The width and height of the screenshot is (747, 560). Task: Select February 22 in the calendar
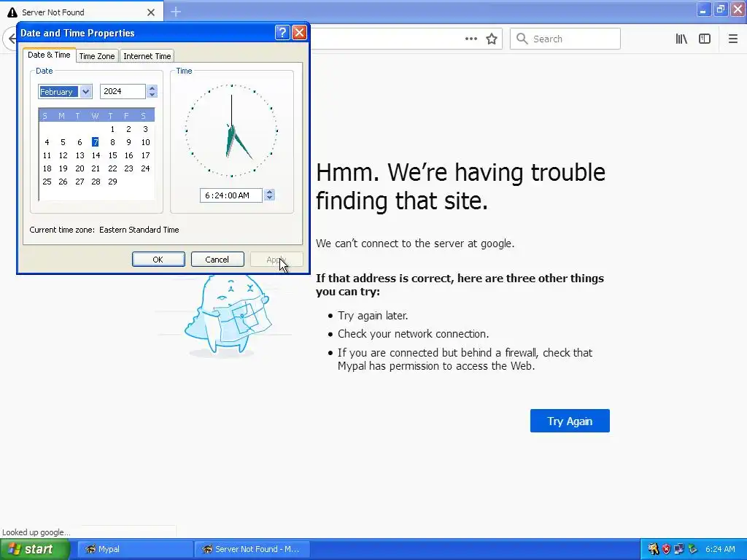[x=112, y=168]
